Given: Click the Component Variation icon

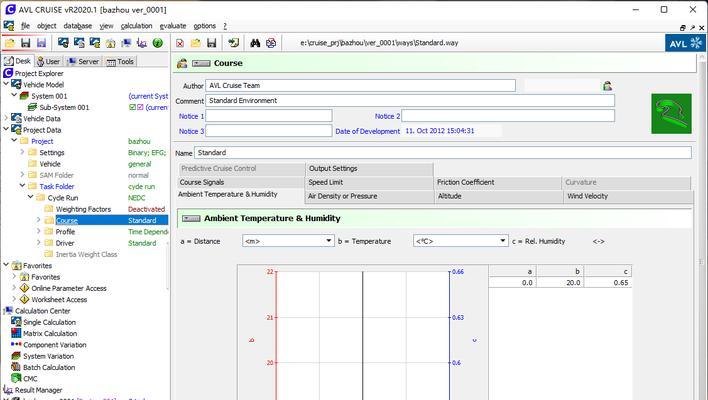Looking at the screenshot, I should (16, 344).
